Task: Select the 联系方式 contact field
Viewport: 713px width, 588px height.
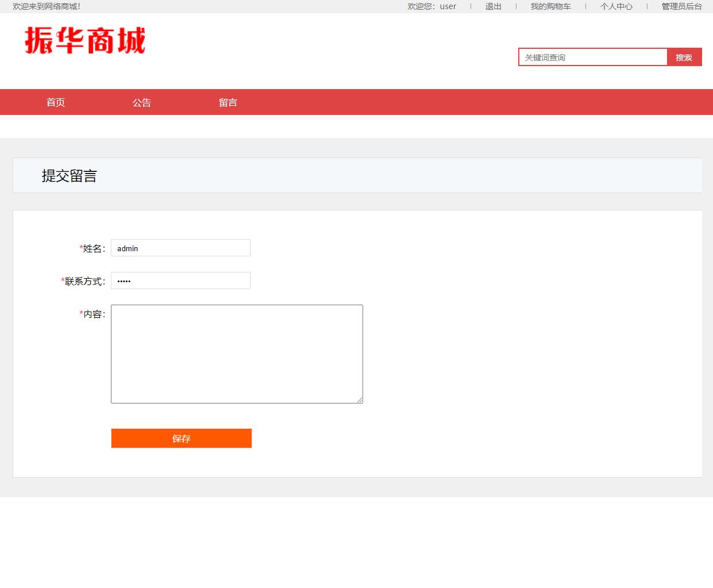Action: [180, 280]
